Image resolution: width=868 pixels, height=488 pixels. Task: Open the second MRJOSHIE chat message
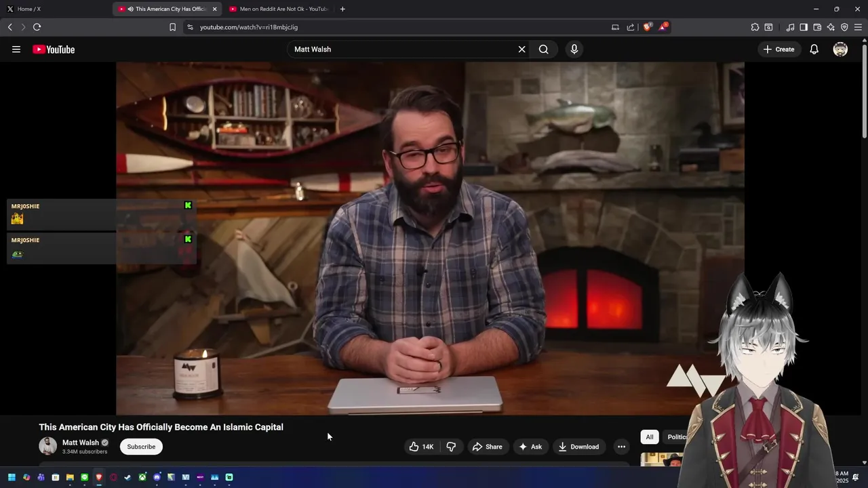pyautogui.click(x=102, y=249)
